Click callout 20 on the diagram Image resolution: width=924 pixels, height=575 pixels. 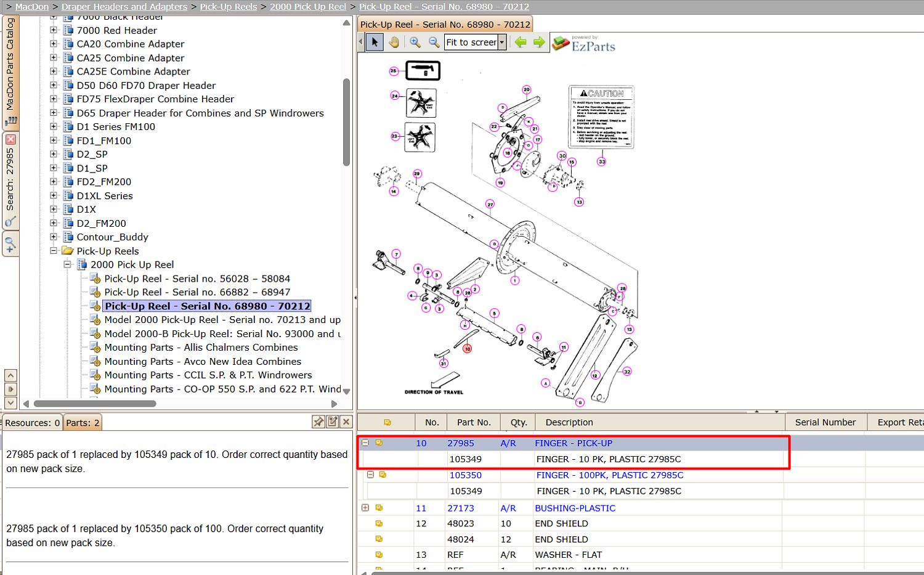[x=526, y=89]
